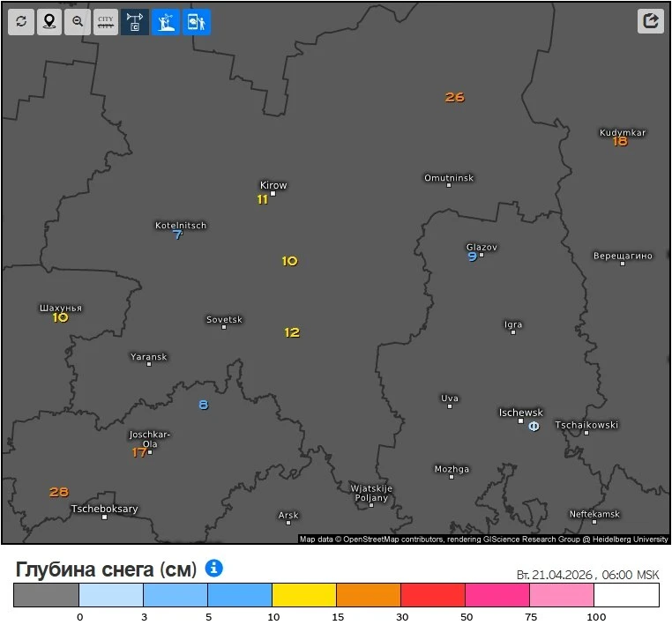
Task: Click the blue phone weather report icon
Action: (197, 21)
